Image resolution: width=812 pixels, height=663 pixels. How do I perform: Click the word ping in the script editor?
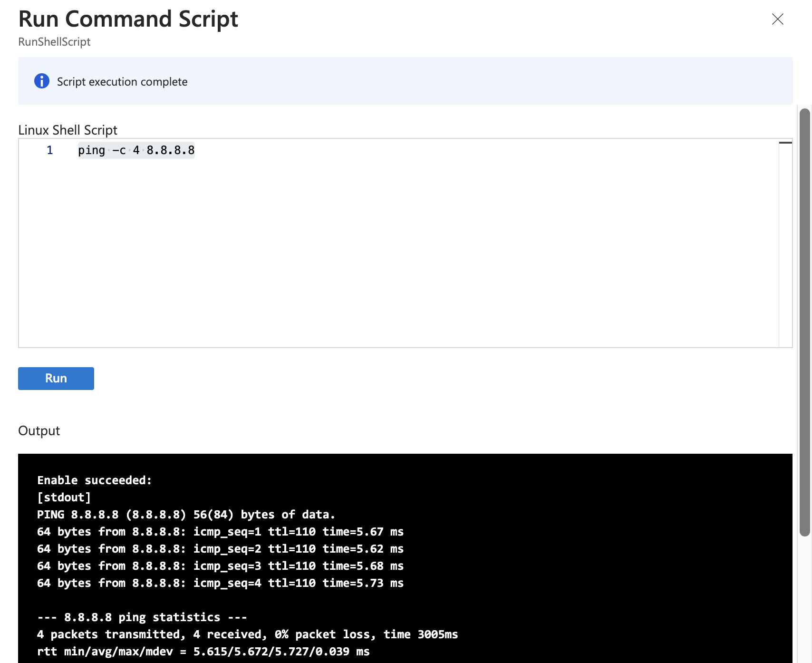point(91,150)
